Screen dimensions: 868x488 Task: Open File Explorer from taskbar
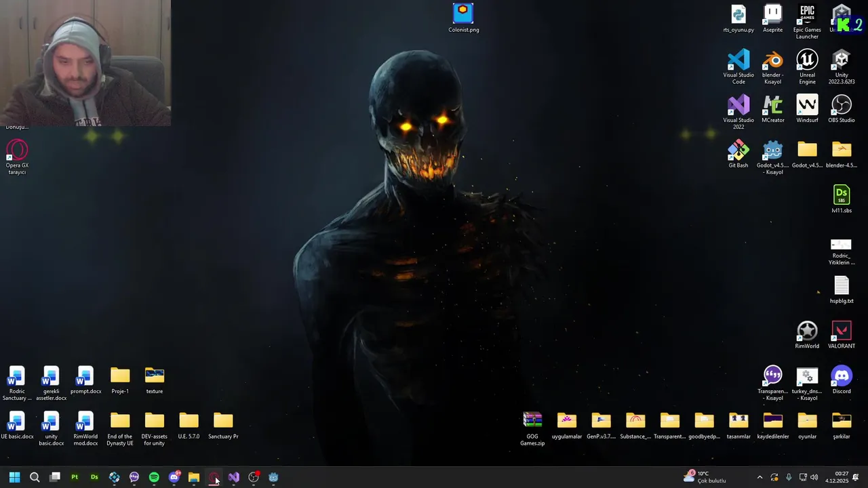(x=194, y=477)
